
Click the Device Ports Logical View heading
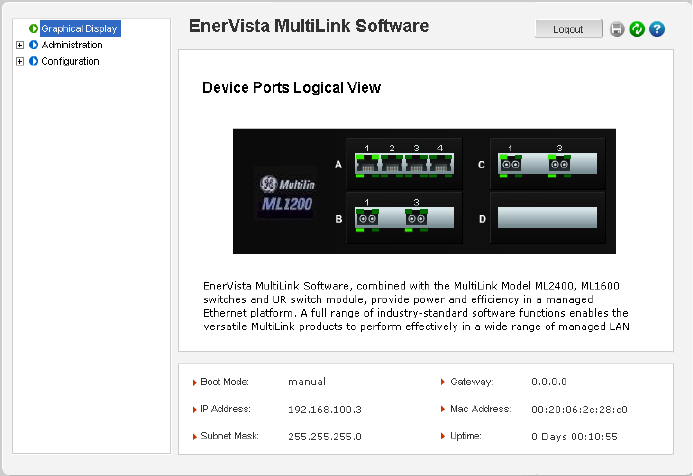click(x=291, y=88)
